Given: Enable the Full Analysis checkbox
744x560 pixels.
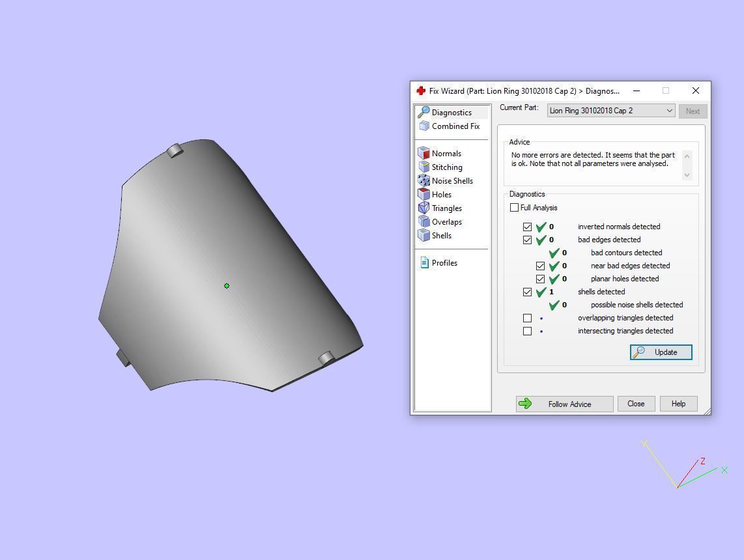Looking at the screenshot, I should 514,208.
